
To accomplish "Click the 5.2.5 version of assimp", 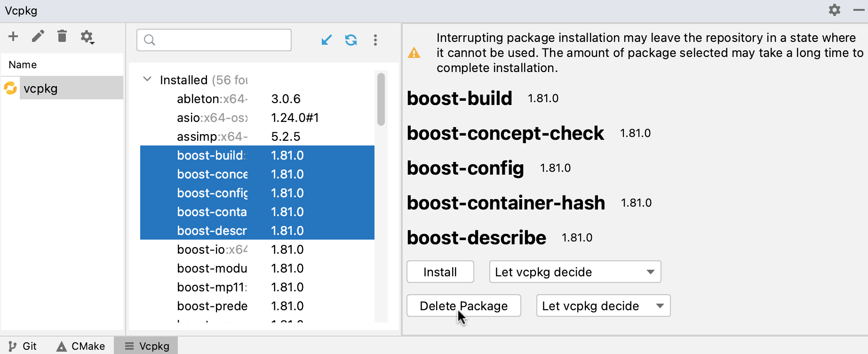I will click(x=286, y=137).
